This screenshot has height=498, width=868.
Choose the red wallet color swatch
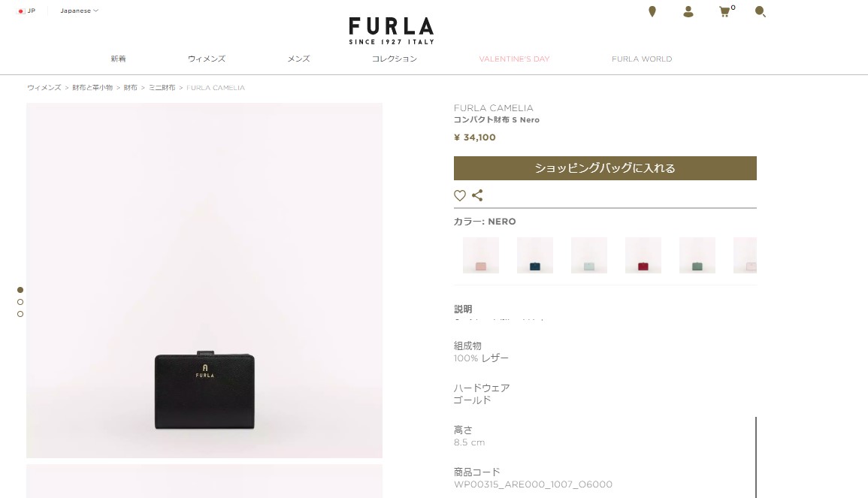pos(643,255)
